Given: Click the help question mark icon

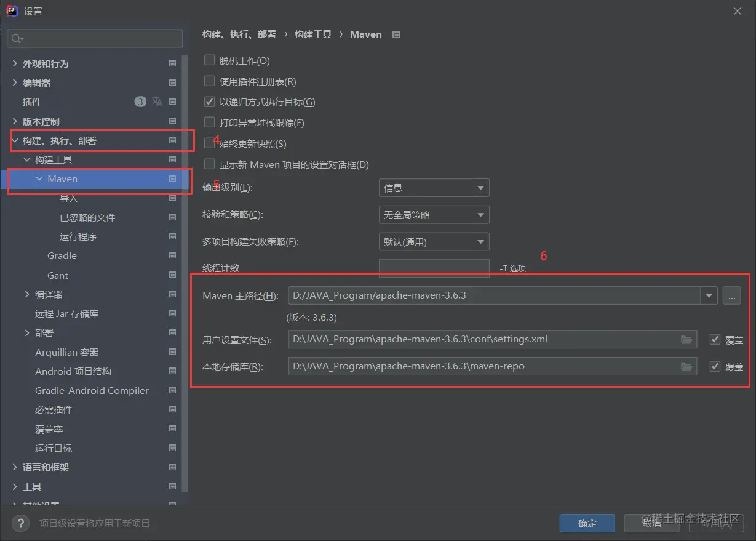Looking at the screenshot, I should pos(20,523).
